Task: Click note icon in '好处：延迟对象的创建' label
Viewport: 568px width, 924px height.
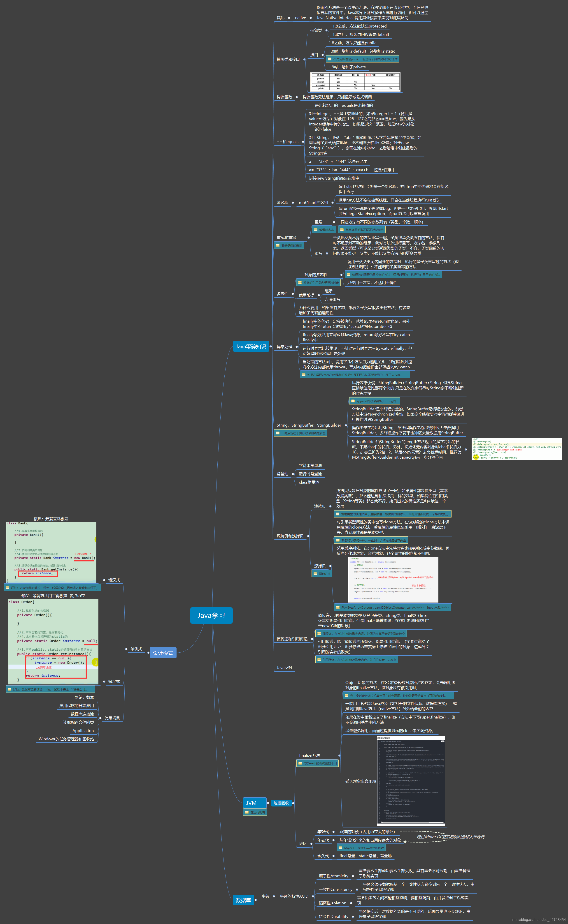Action: (9, 689)
